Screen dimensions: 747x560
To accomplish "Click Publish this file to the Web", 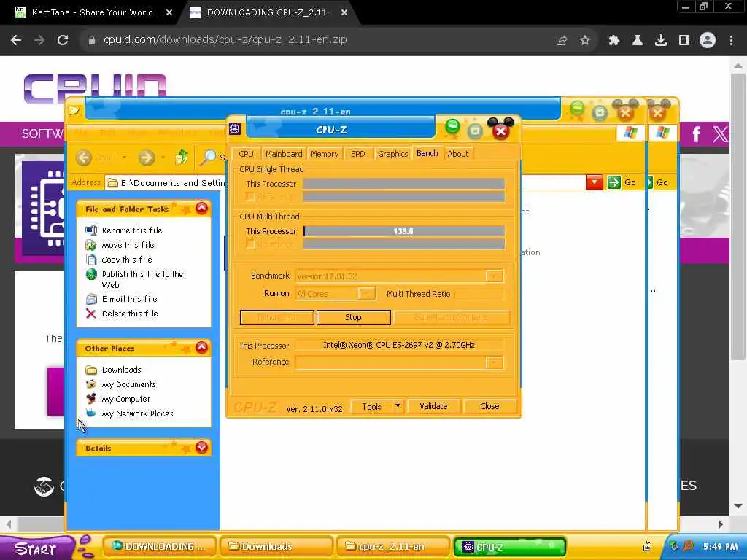I will [142, 279].
